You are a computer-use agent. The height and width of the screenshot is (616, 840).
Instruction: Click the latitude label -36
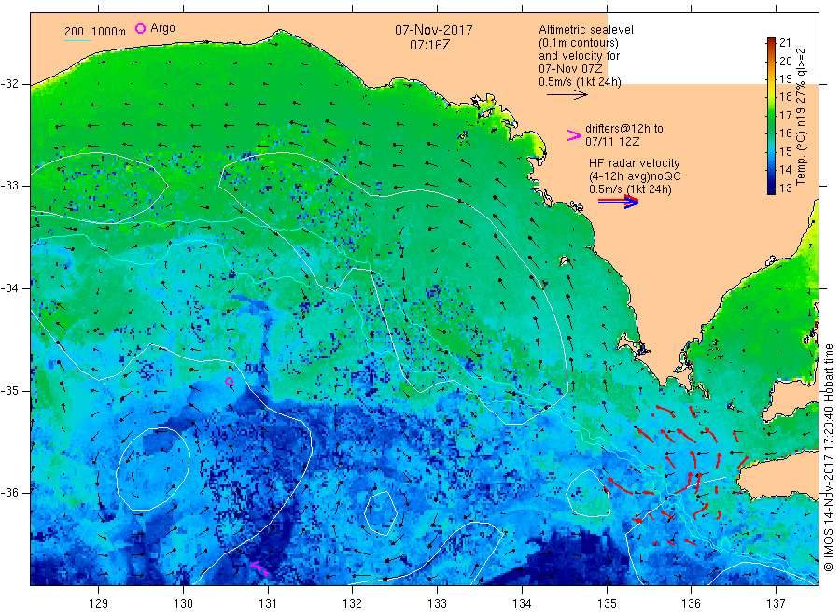(9, 492)
